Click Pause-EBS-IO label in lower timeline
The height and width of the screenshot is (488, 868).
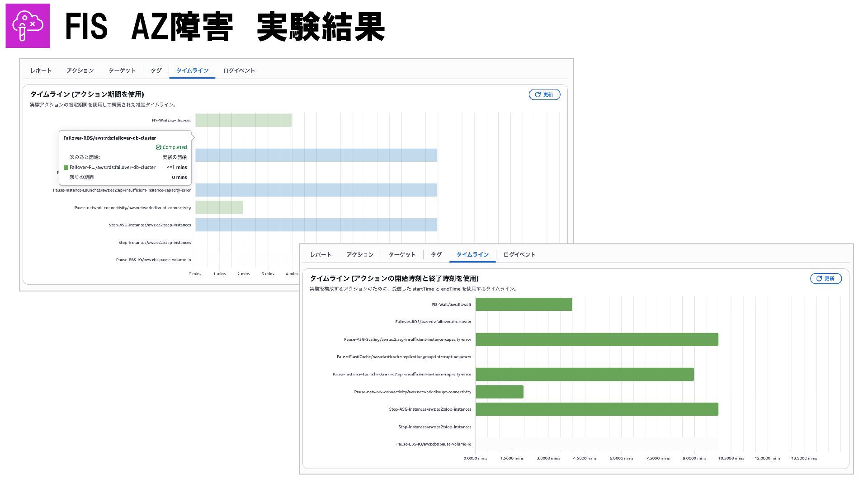pyautogui.click(x=434, y=444)
